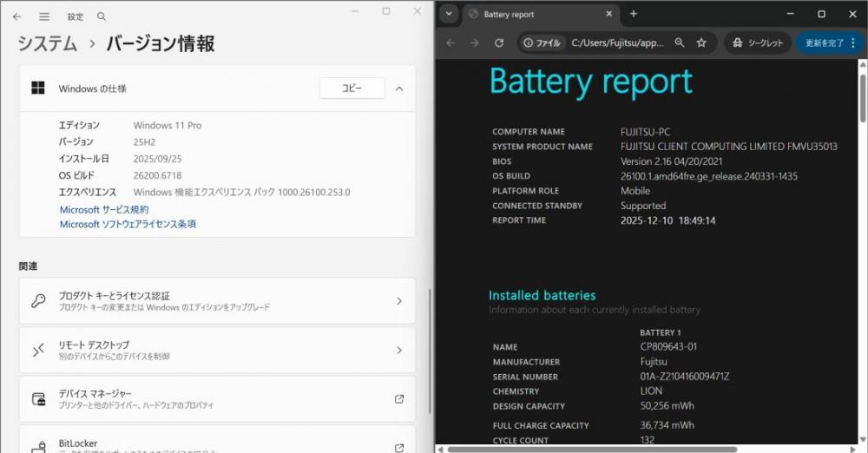868x453 pixels.
Task: Open Microsoft ソフトウェアライセンス条項 link
Action: (x=128, y=224)
